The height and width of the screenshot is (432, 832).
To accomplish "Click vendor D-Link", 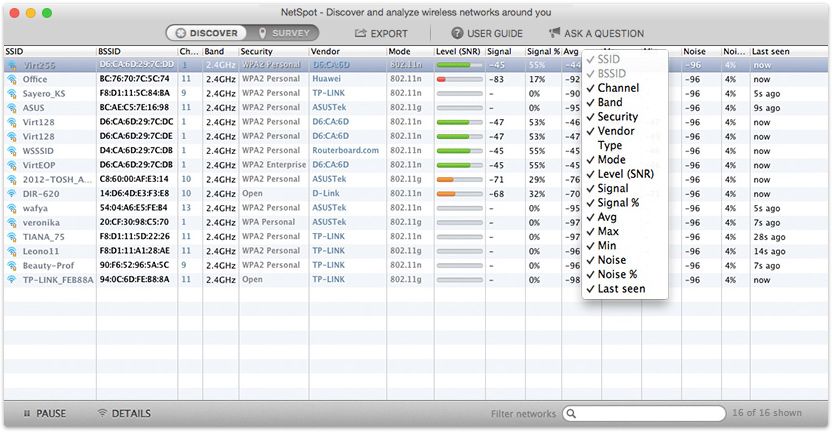I will click(x=326, y=193).
